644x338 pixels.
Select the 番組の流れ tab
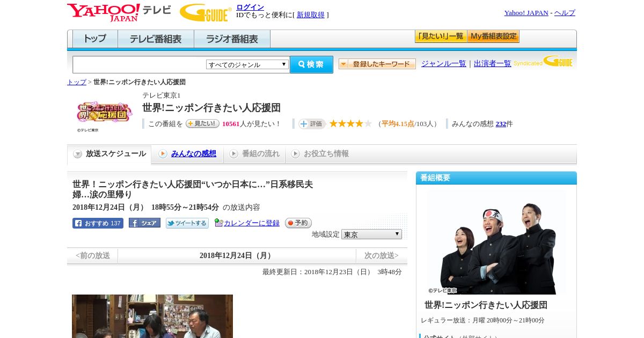(254, 154)
